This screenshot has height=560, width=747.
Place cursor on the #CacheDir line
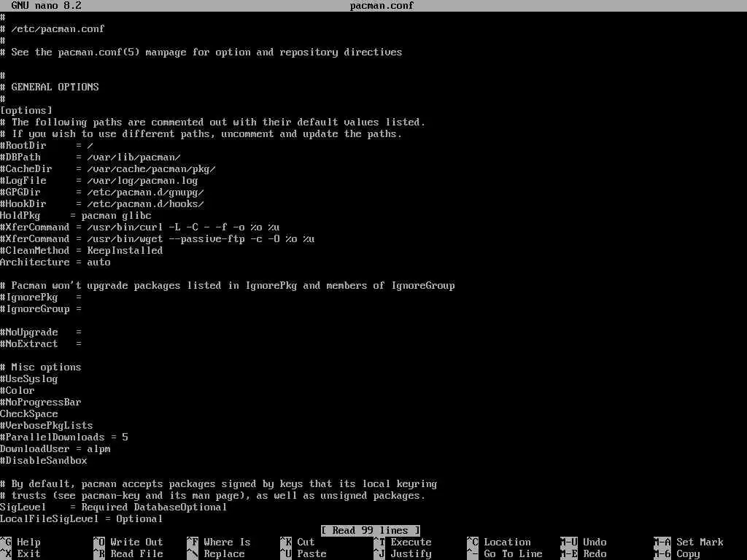108,169
